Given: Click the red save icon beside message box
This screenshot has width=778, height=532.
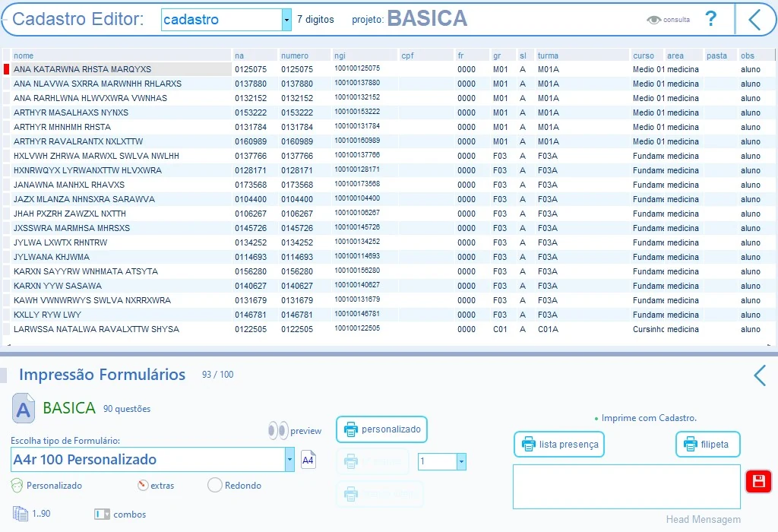Looking at the screenshot, I should coord(759,481).
